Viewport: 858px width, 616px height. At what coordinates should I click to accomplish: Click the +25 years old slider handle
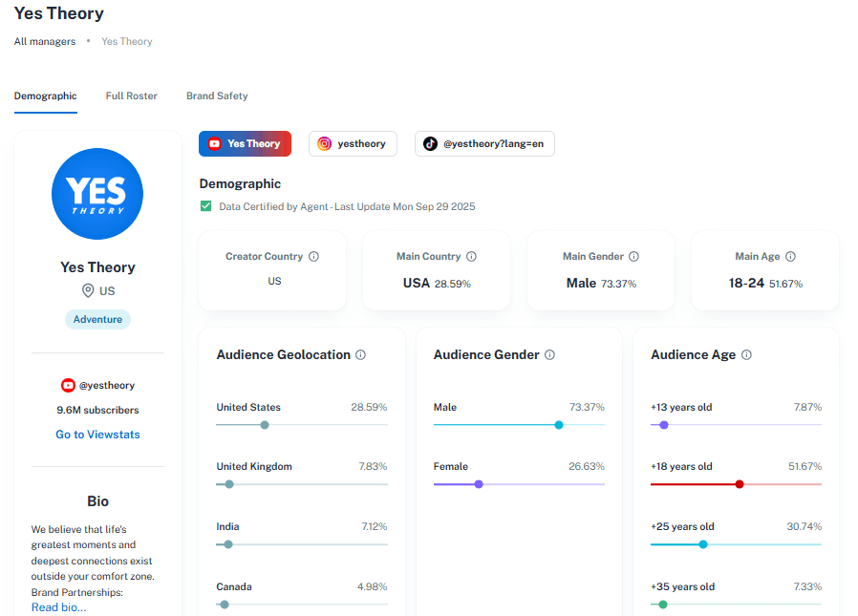(703, 545)
